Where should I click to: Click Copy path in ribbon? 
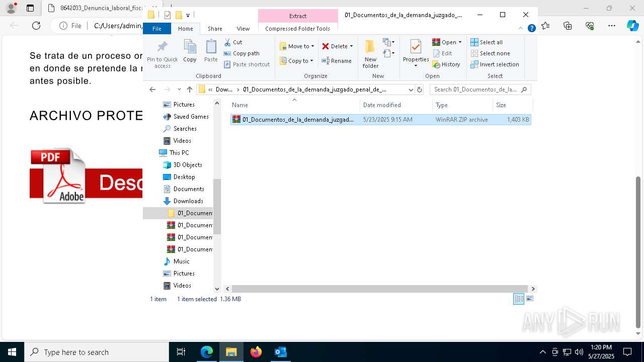point(242,53)
